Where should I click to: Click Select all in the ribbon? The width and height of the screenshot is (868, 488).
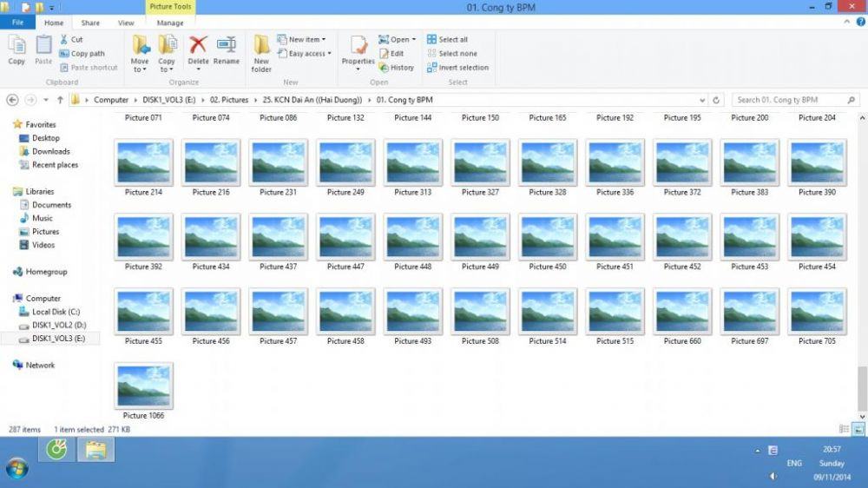point(447,39)
